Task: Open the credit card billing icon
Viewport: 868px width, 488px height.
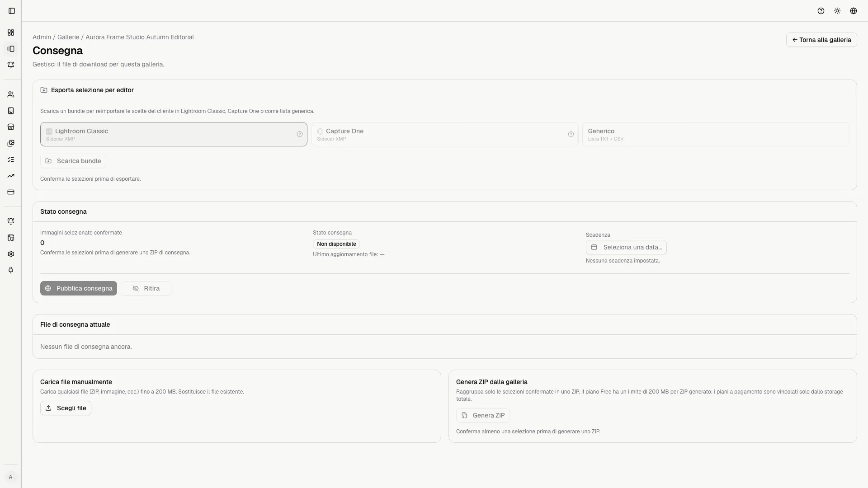Action: (11, 192)
